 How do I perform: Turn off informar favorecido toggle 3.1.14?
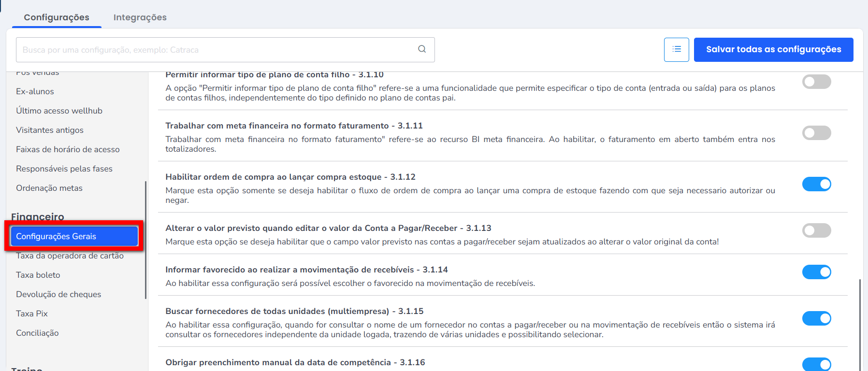tap(816, 272)
